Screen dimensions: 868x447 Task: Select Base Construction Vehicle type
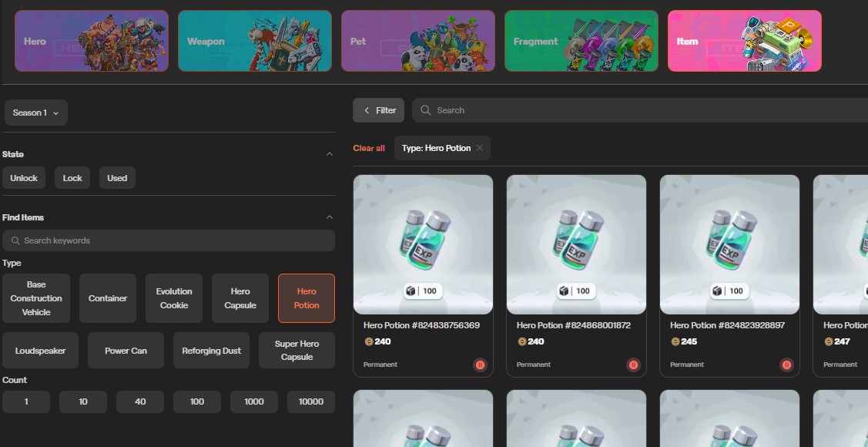(x=36, y=298)
